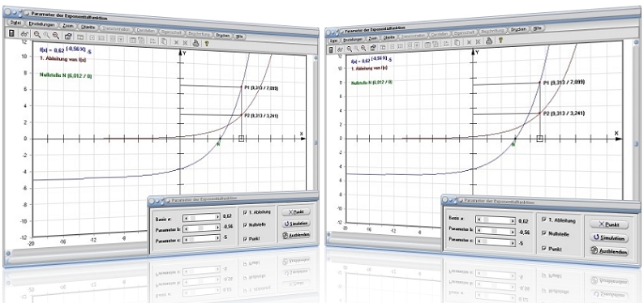Click the second delete X icon in right window
644x303 pixels.
478,41
